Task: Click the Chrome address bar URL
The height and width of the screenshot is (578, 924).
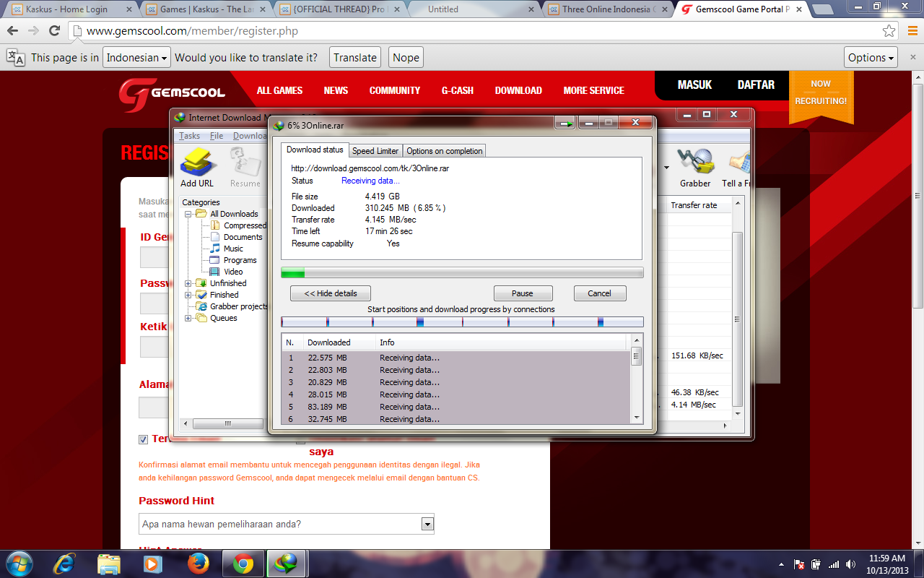Action: 192,31
